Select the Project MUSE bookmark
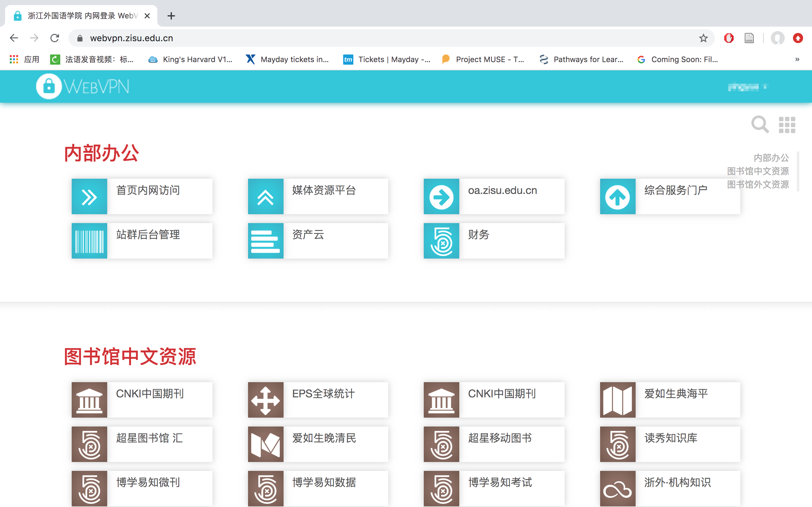Viewport: 812px width, 507px height. (x=483, y=59)
